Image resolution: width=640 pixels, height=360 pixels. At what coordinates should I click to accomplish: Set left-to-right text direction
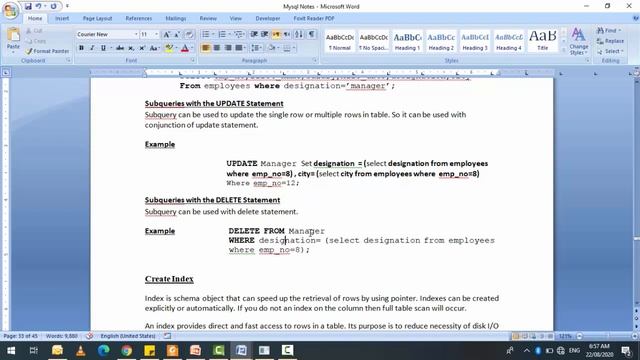pyautogui.click(x=276, y=35)
